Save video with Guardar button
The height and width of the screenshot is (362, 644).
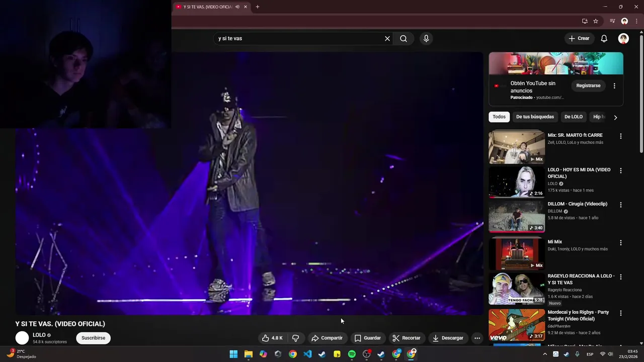(367, 338)
